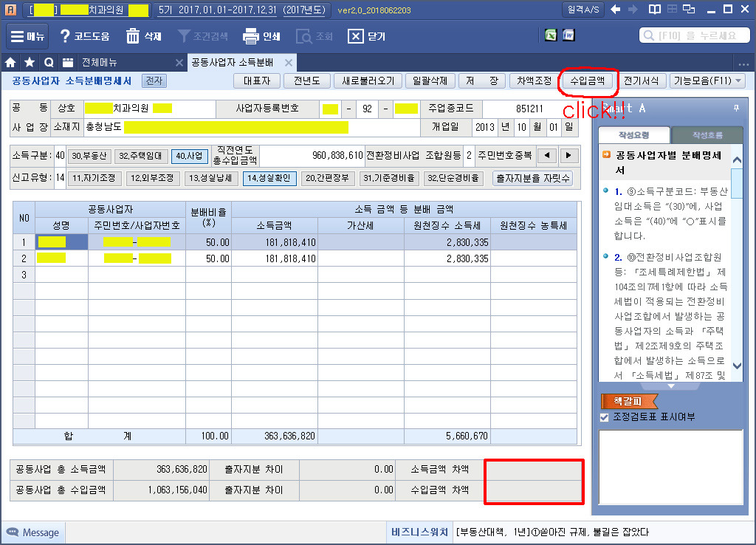Open the 작성요령 help tab
The width and height of the screenshot is (756, 545).
633,135
